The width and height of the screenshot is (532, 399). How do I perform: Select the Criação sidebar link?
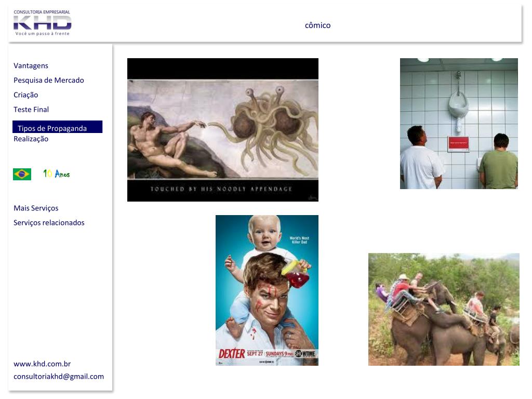pyautogui.click(x=26, y=95)
